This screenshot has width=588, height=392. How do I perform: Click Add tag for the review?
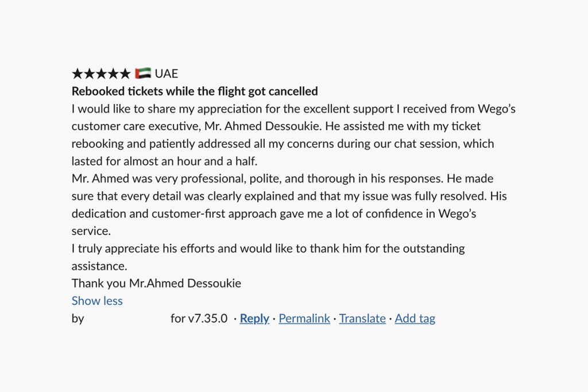point(415,319)
